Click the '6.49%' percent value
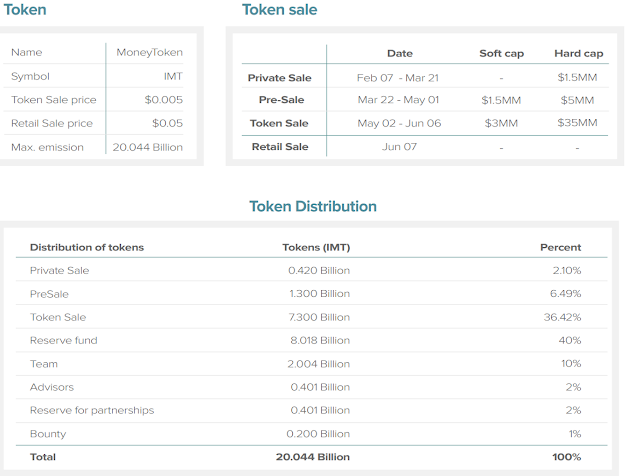This screenshot has height=476, width=633. pyautogui.click(x=566, y=294)
